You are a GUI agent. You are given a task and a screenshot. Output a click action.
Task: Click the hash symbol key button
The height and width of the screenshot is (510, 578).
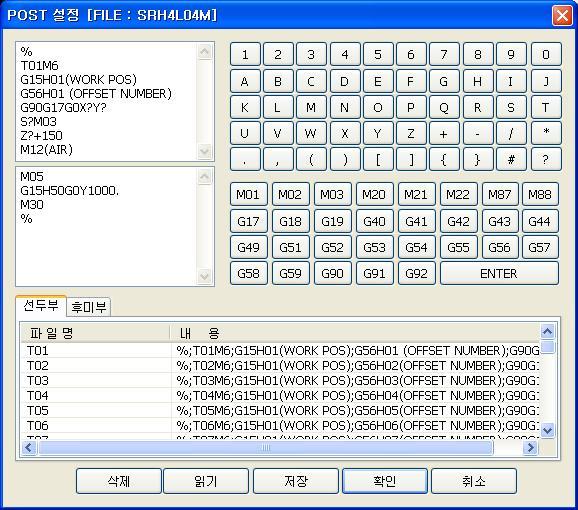click(511, 159)
